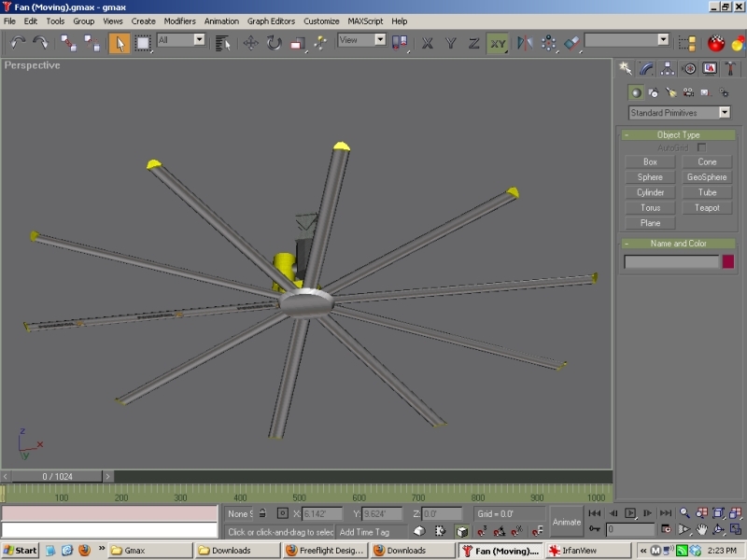Open the Graph Editors menu
Image resolution: width=747 pixels, height=560 pixels.
click(272, 21)
